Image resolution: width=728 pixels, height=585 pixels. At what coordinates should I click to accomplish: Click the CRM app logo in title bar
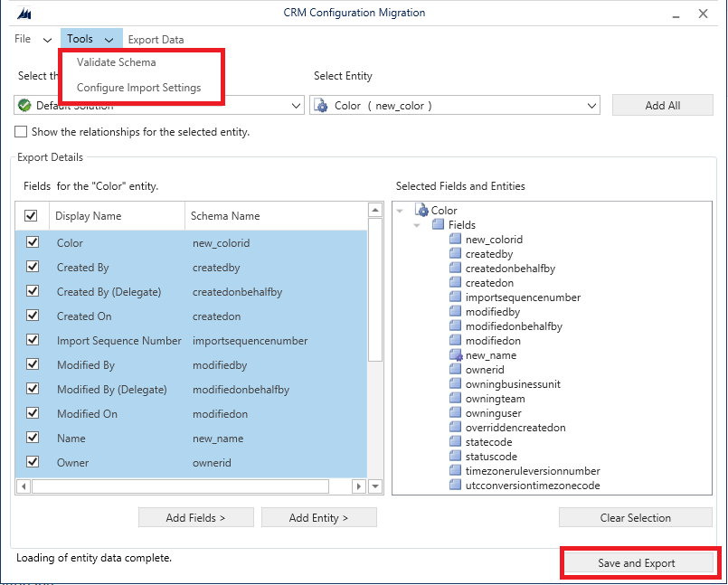(24, 14)
